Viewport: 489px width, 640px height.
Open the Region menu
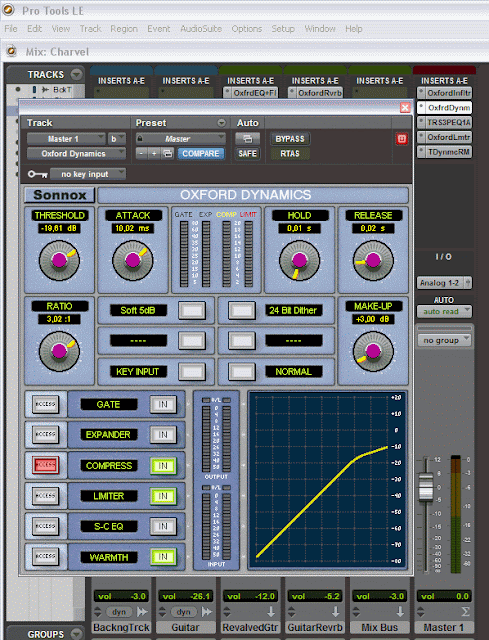pyautogui.click(x=124, y=29)
